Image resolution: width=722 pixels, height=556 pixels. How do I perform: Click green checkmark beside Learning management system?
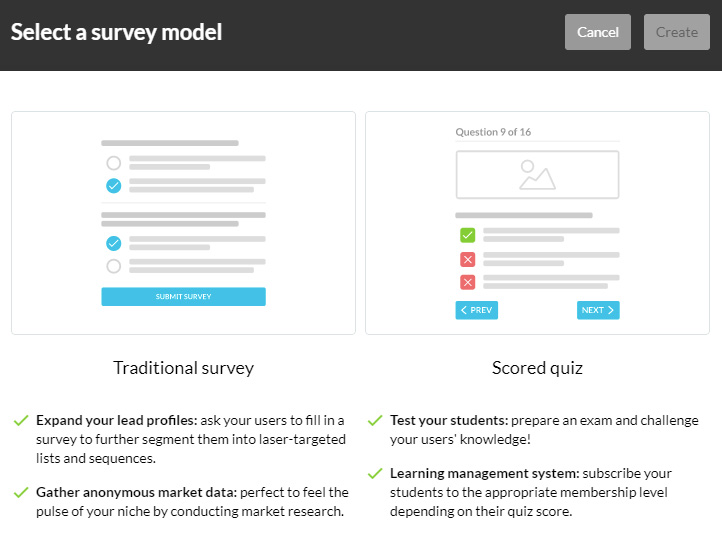click(375, 473)
